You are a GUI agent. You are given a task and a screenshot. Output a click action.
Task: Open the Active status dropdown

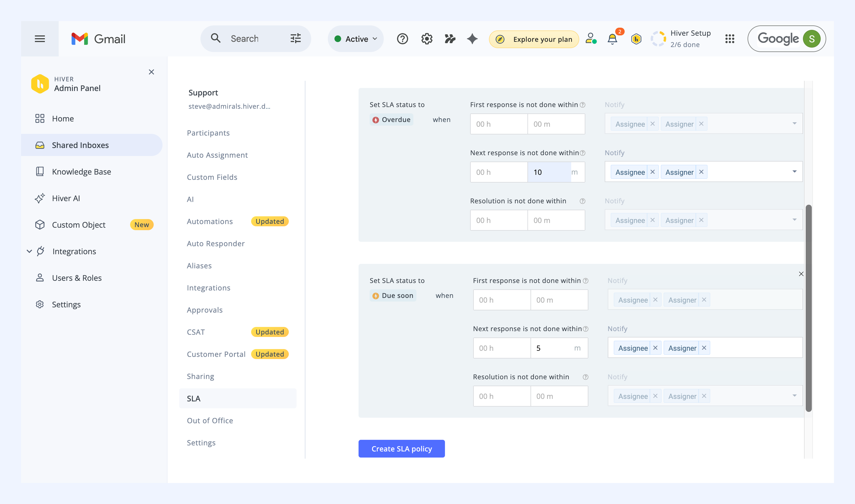click(356, 39)
